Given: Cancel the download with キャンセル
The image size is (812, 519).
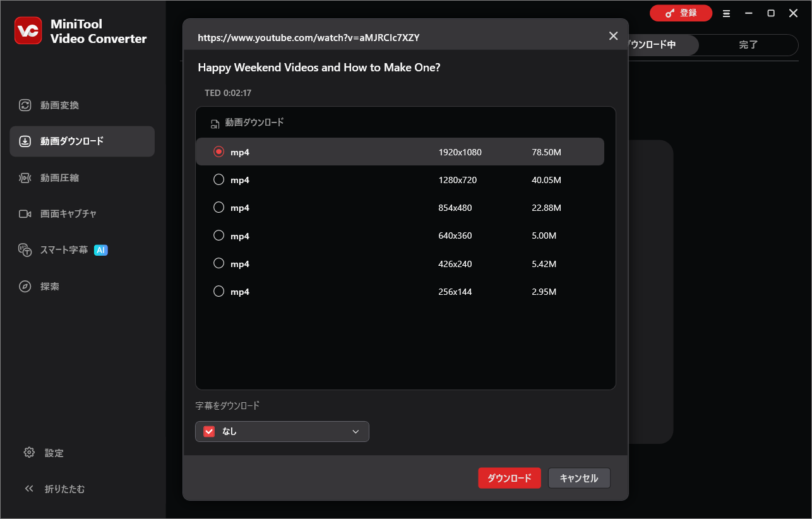Looking at the screenshot, I should coord(578,478).
